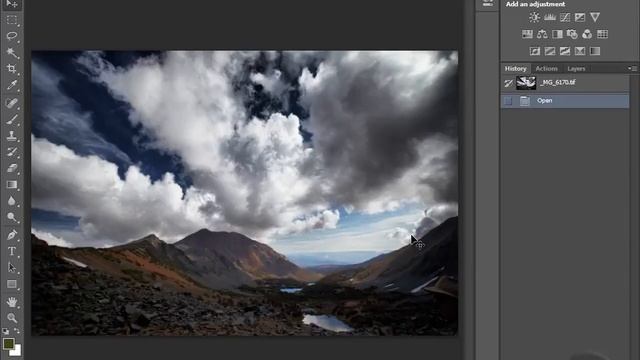This screenshot has width=640, height=360.
Task: Select the Eyedropper tool
Action: tap(11, 85)
